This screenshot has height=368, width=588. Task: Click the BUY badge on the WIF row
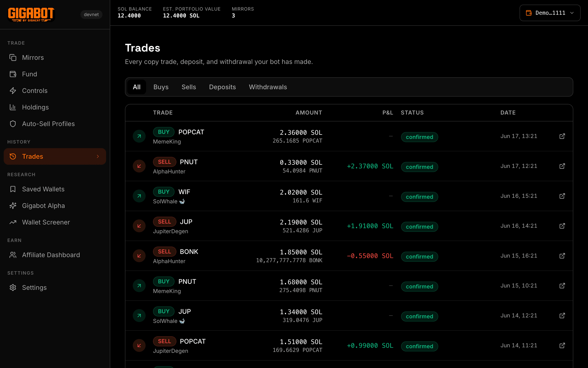click(x=164, y=192)
